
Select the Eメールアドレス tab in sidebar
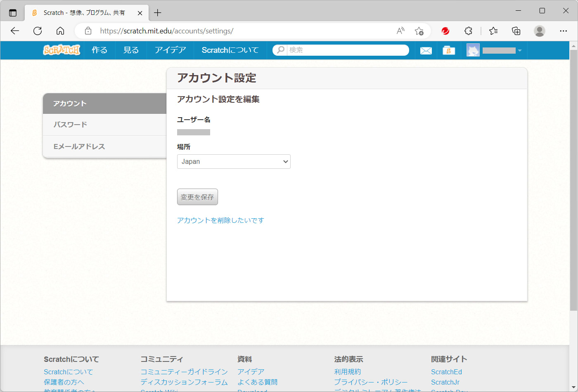[x=104, y=146]
